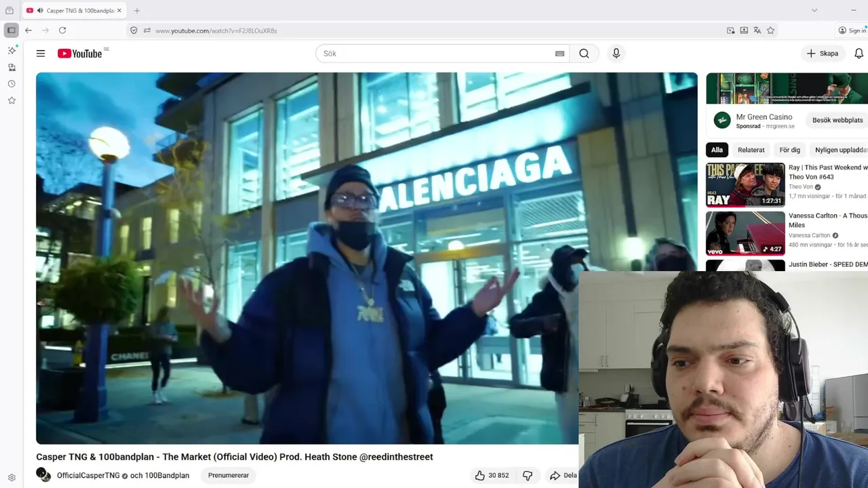Click the Dela share arrow
The height and width of the screenshot is (488, 868).
pos(563,475)
